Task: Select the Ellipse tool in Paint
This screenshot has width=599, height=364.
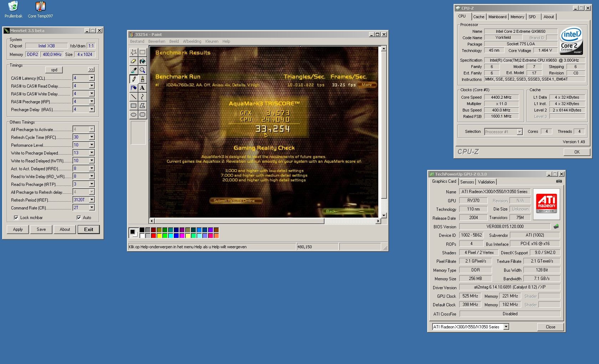Action: coord(133,114)
